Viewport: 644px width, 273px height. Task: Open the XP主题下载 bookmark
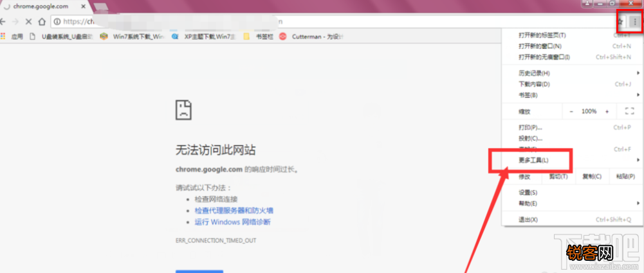[204, 37]
